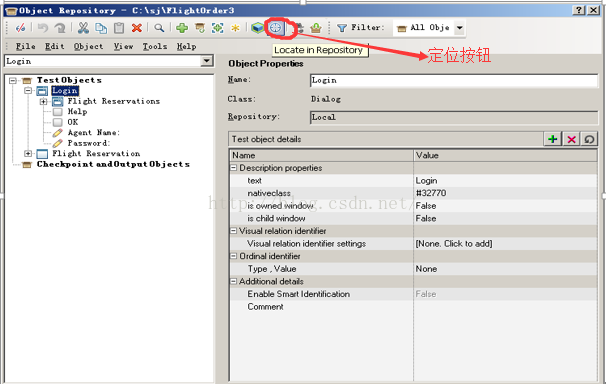Click the Comment property row
The image size is (606, 384).
(x=413, y=307)
